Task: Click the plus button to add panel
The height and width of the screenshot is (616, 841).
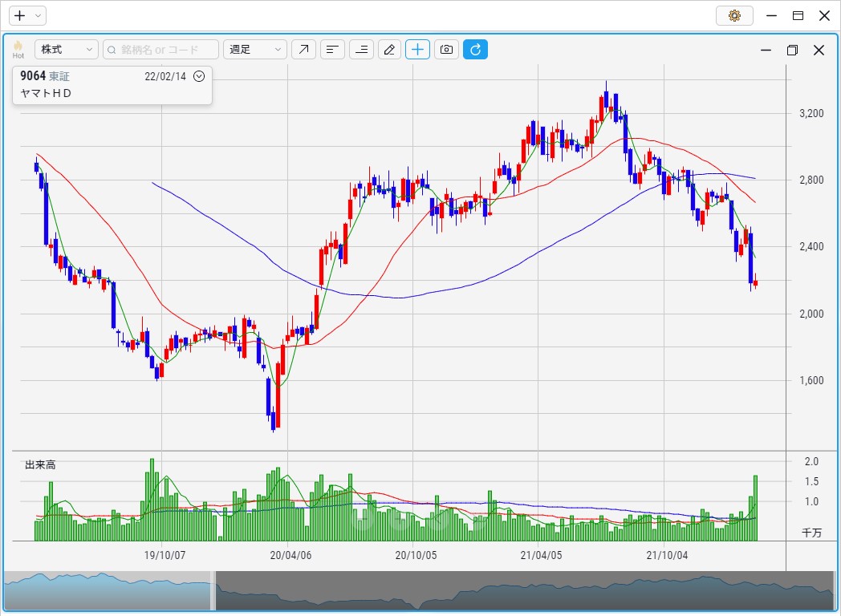Action: coord(20,15)
